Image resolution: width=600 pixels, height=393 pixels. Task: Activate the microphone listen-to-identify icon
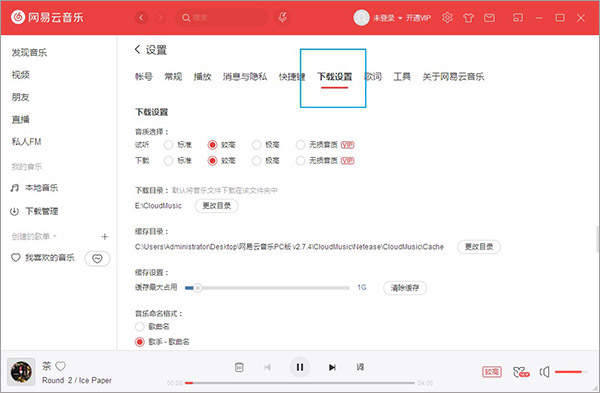(x=282, y=17)
